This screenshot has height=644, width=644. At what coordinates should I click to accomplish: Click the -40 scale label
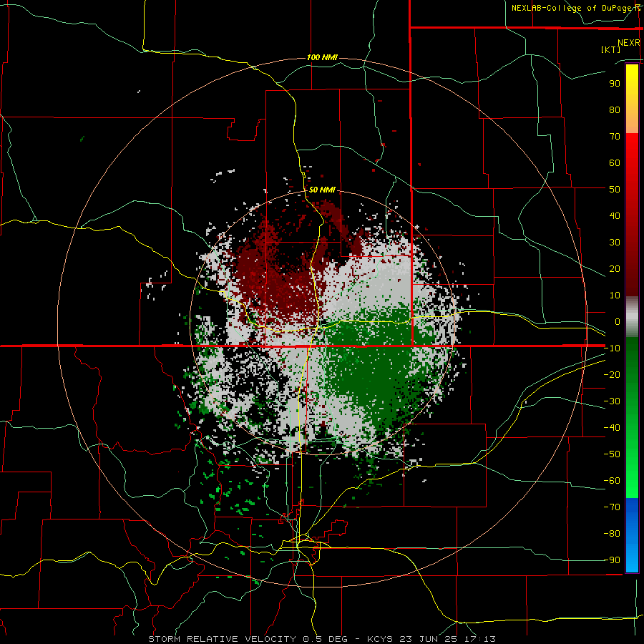pos(612,428)
